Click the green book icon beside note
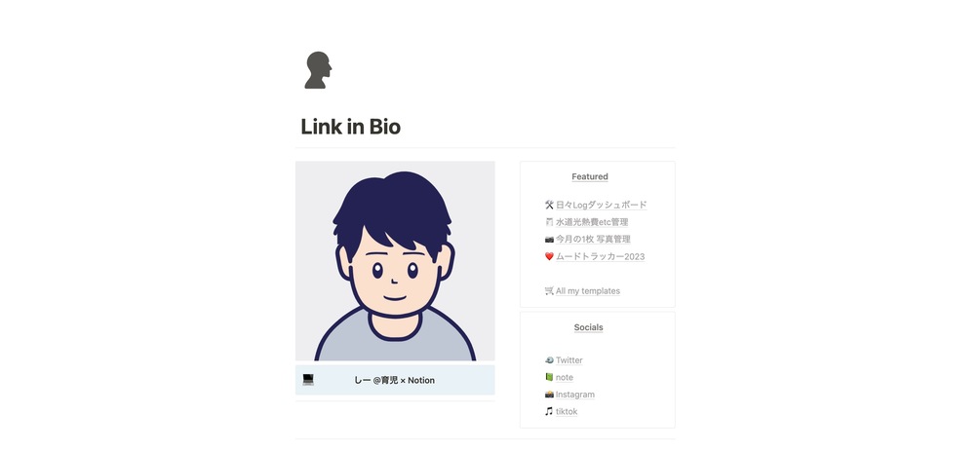Viewport: 980px width, 453px height. (549, 377)
